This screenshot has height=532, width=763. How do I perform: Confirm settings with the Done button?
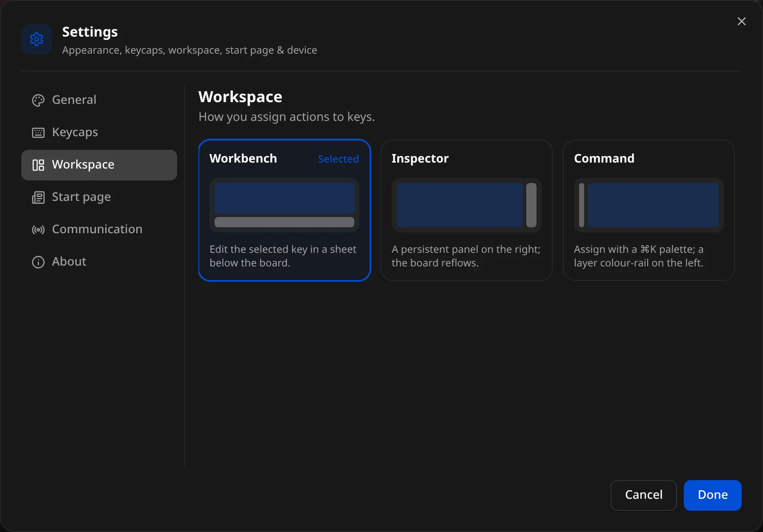pos(713,495)
